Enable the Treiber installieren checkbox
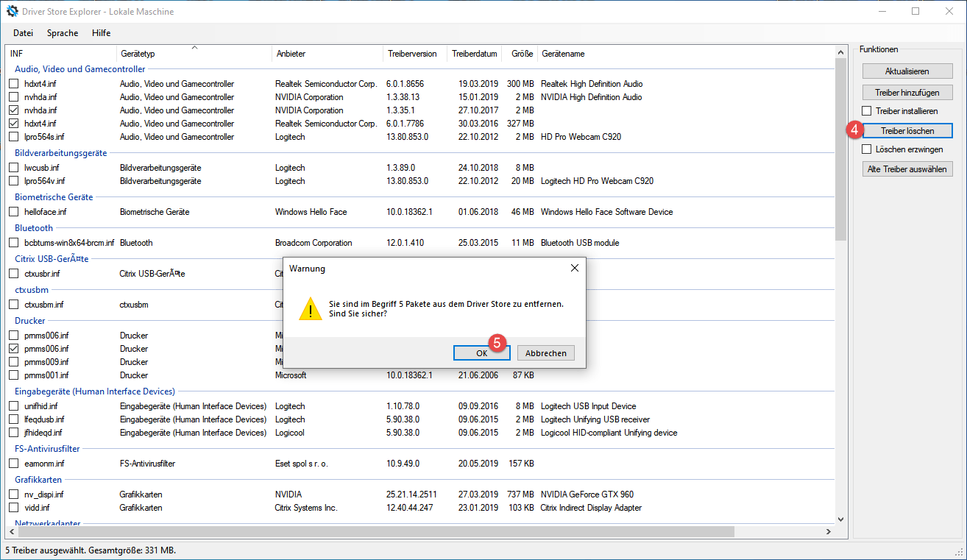The height and width of the screenshot is (560, 967). (867, 111)
